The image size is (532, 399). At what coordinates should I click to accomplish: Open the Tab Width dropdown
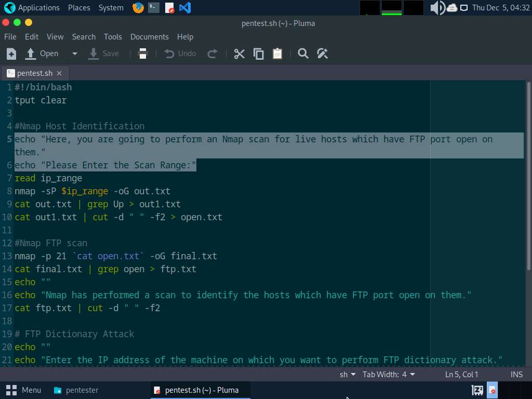click(x=389, y=374)
